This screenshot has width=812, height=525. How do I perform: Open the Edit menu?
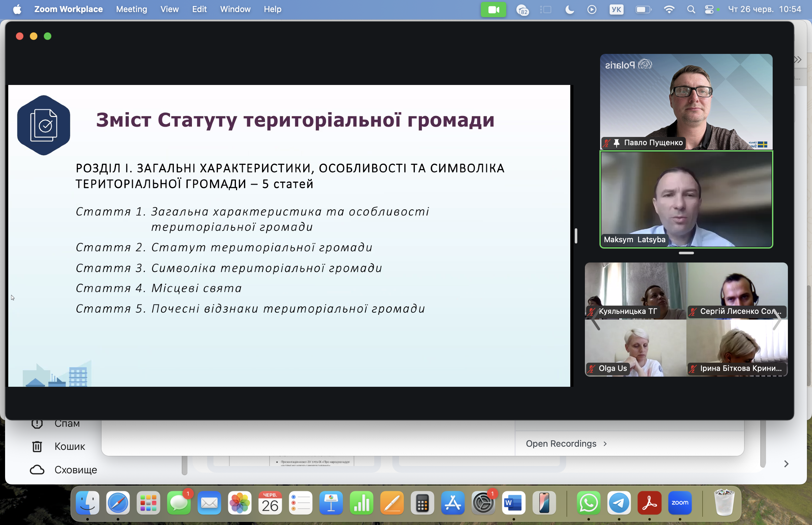click(x=199, y=9)
